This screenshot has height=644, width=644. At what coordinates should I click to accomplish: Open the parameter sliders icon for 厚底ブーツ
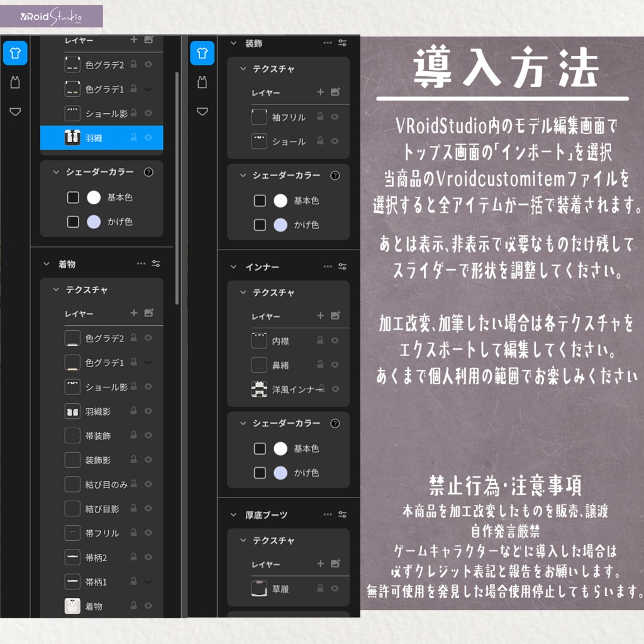point(342,514)
